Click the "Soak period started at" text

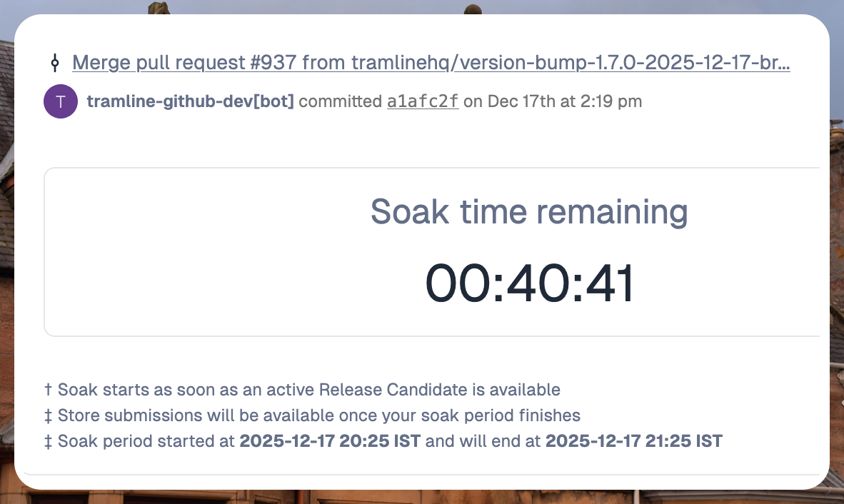146,441
